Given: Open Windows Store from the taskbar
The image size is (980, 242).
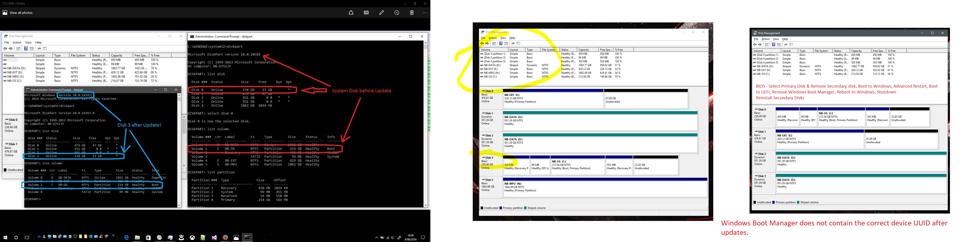Looking at the screenshot, I should point(148,238).
